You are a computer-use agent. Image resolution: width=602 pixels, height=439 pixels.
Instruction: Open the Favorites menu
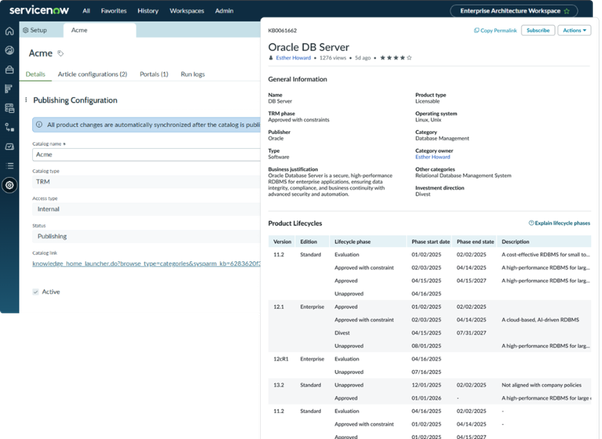(x=114, y=11)
